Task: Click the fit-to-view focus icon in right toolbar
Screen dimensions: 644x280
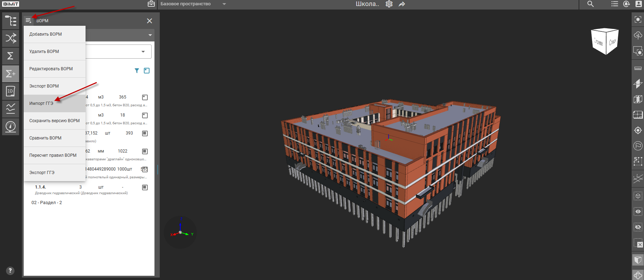Action: coord(638,19)
